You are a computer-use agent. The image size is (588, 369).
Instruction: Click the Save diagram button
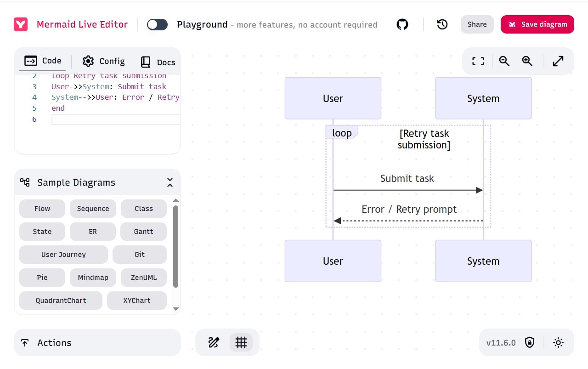[537, 24]
